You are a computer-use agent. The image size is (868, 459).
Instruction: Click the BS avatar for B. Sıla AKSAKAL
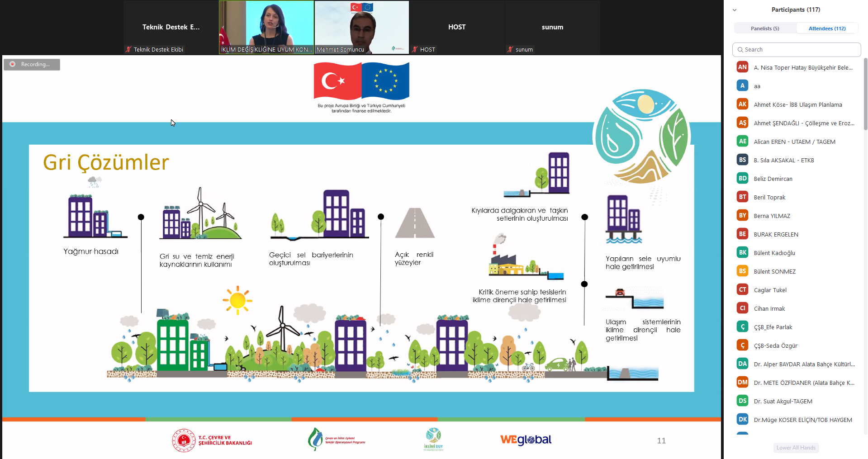pos(742,160)
